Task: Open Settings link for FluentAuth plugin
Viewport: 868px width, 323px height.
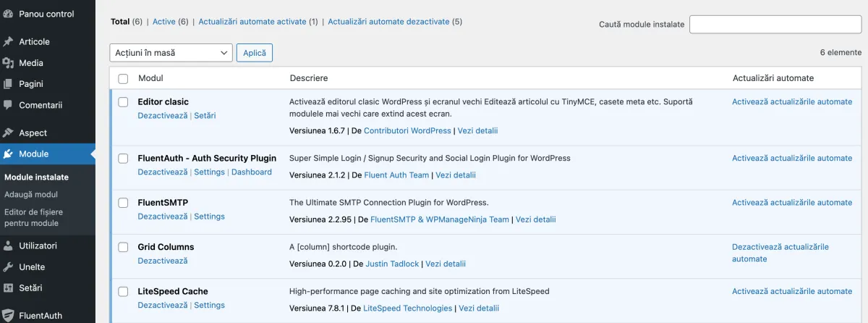Action: (x=209, y=172)
